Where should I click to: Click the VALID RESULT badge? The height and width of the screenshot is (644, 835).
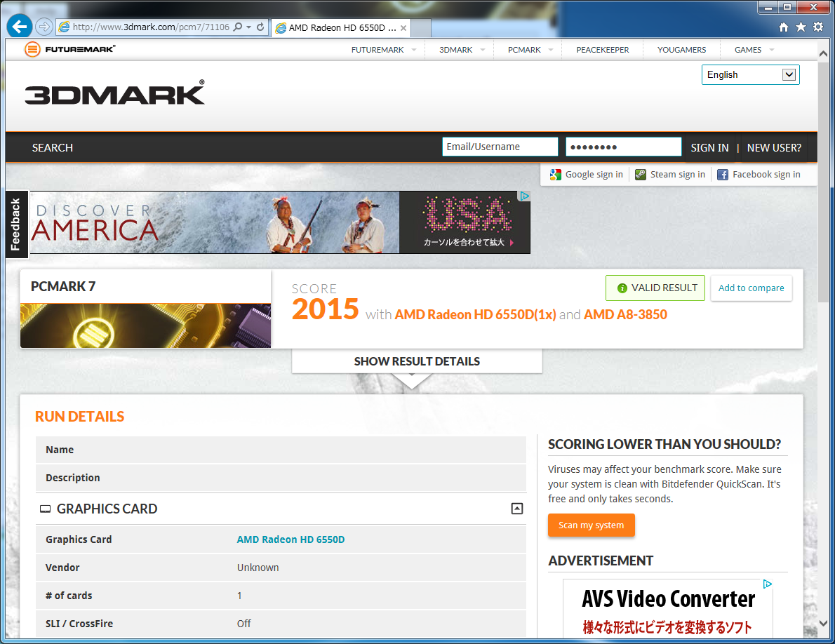pyautogui.click(x=655, y=288)
